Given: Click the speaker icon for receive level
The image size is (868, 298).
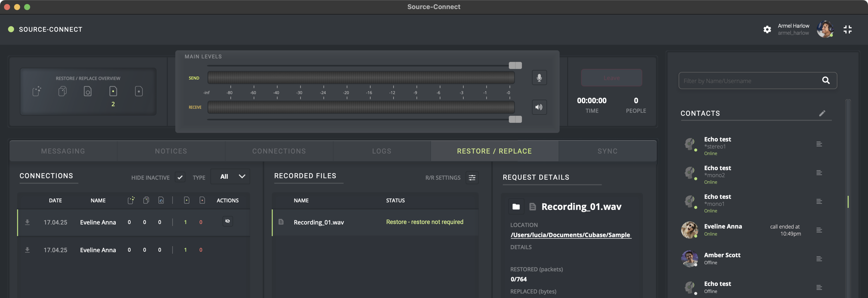Looking at the screenshot, I should [539, 107].
